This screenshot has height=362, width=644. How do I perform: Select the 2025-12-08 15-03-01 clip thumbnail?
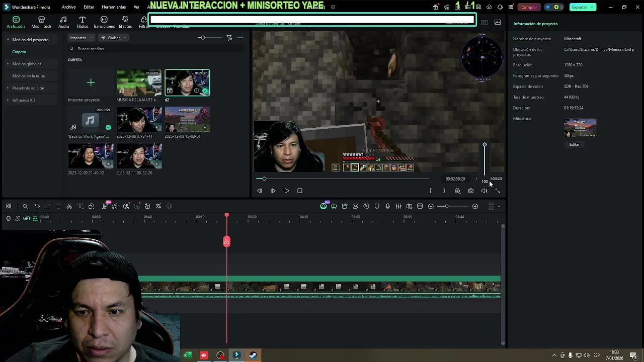[187, 119]
